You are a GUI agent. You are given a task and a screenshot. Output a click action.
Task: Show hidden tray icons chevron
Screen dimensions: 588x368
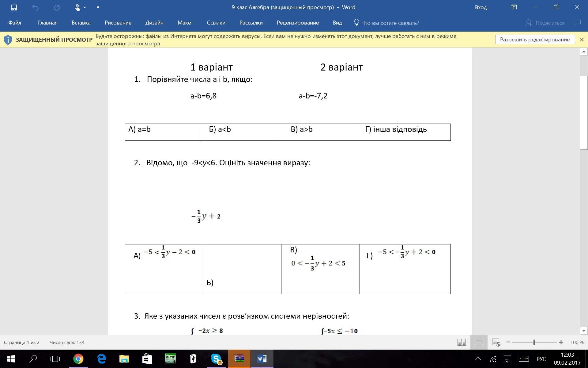pyautogui.click(x=478, y=358)
